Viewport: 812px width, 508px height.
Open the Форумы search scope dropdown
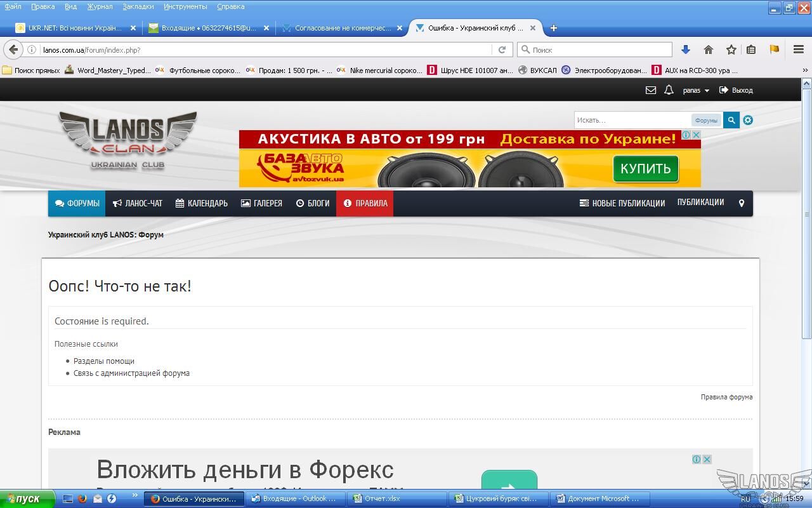click(705, 120)
